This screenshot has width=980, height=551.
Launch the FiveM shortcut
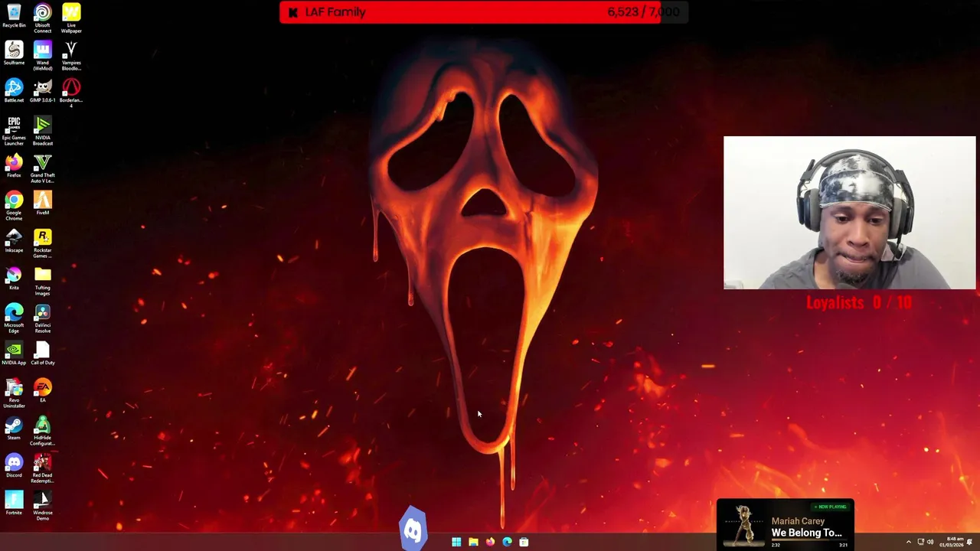click(43, 203)
